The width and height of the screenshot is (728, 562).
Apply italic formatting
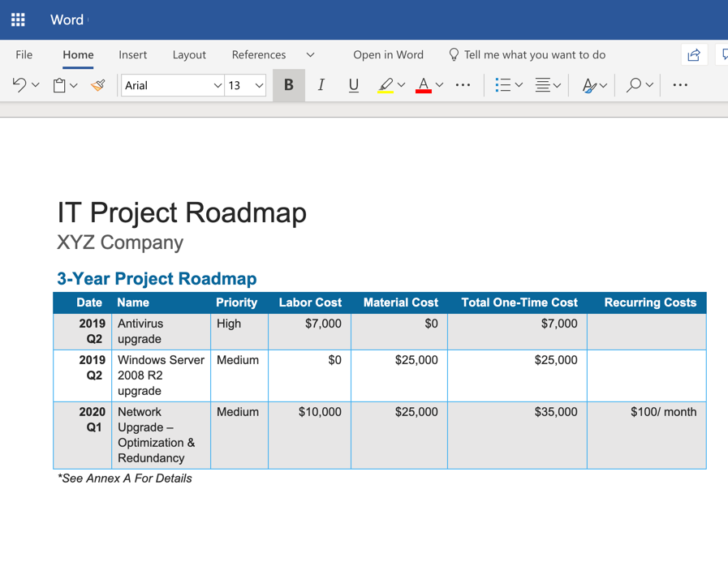point(321,84)
